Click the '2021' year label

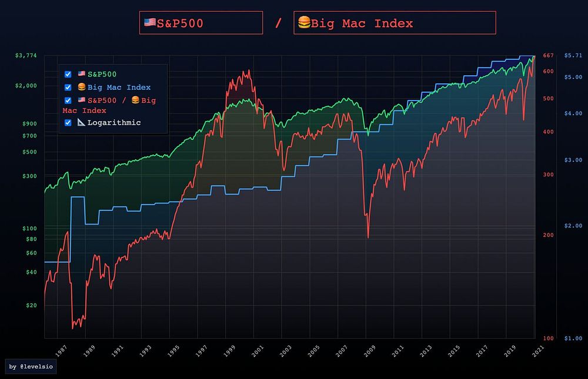tap(538, 351)
